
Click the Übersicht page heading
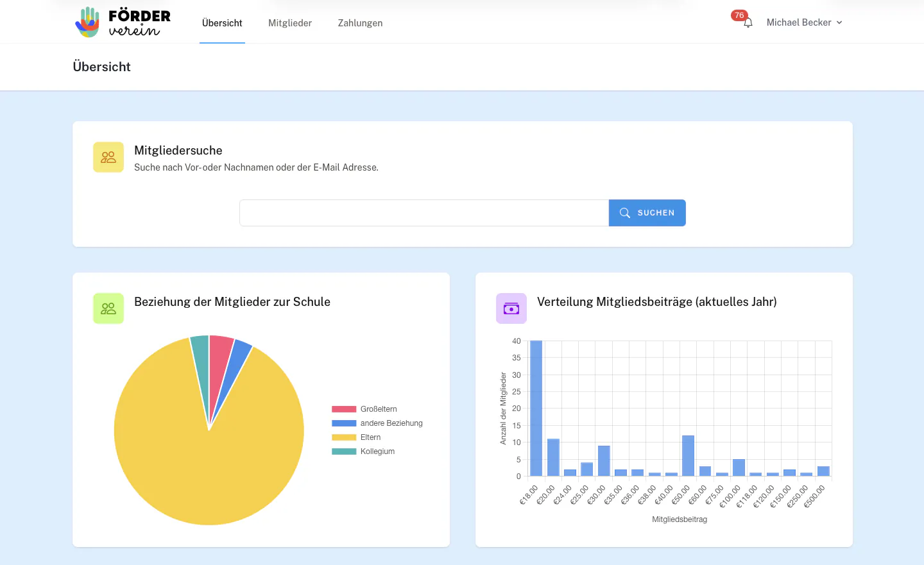pos(102,67)
